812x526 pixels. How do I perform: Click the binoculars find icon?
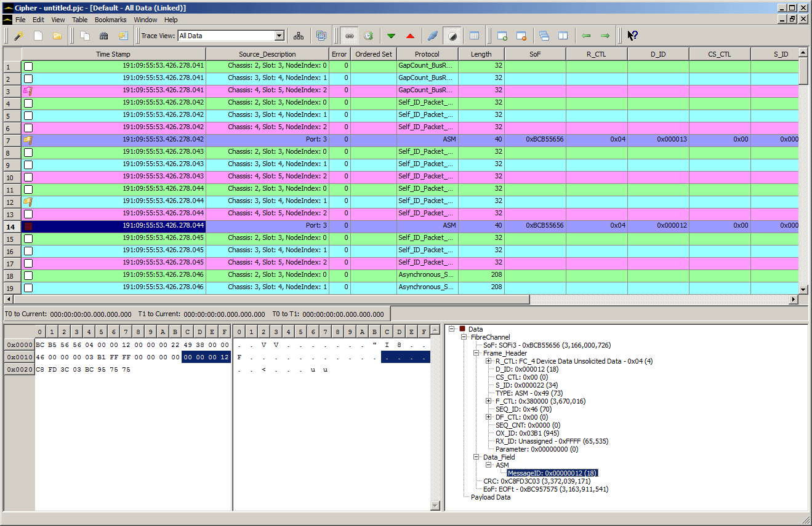(x=103, y=36)
